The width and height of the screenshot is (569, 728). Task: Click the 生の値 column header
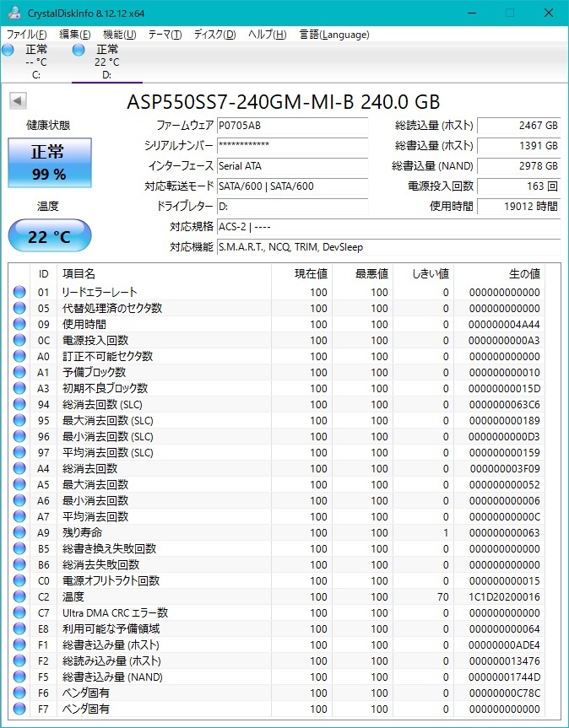(499, 274)
